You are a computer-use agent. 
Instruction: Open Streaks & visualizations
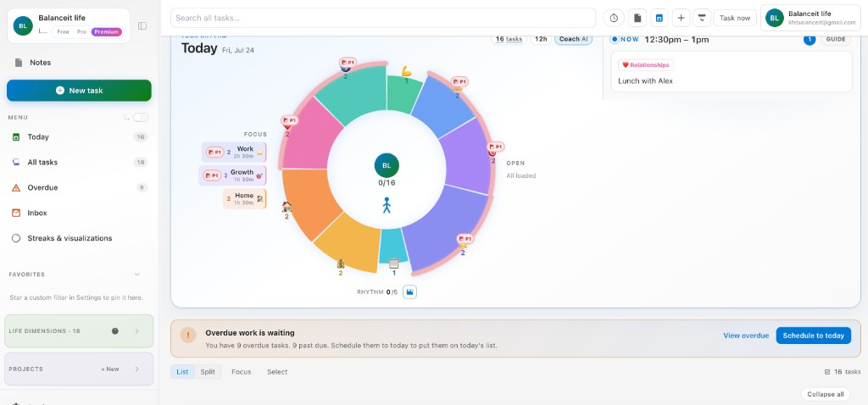[79, 238]
